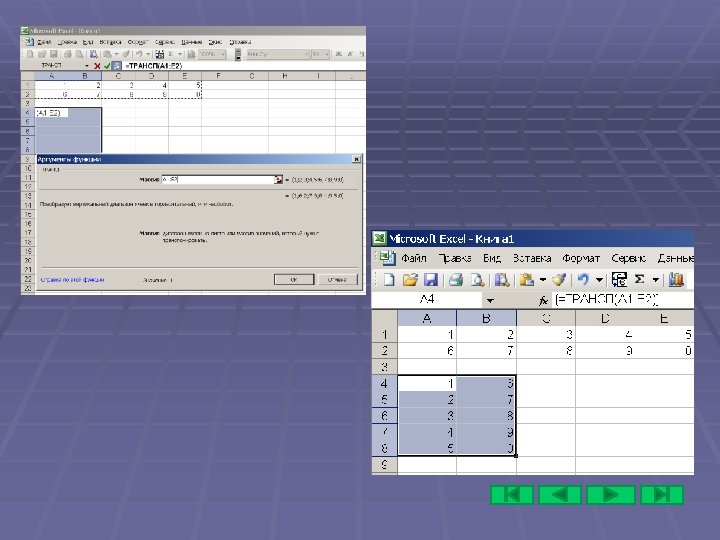This screenshot has height=540, width=720.
Task: Click green check confirm entry in smaller window
Action: (107, 66)
